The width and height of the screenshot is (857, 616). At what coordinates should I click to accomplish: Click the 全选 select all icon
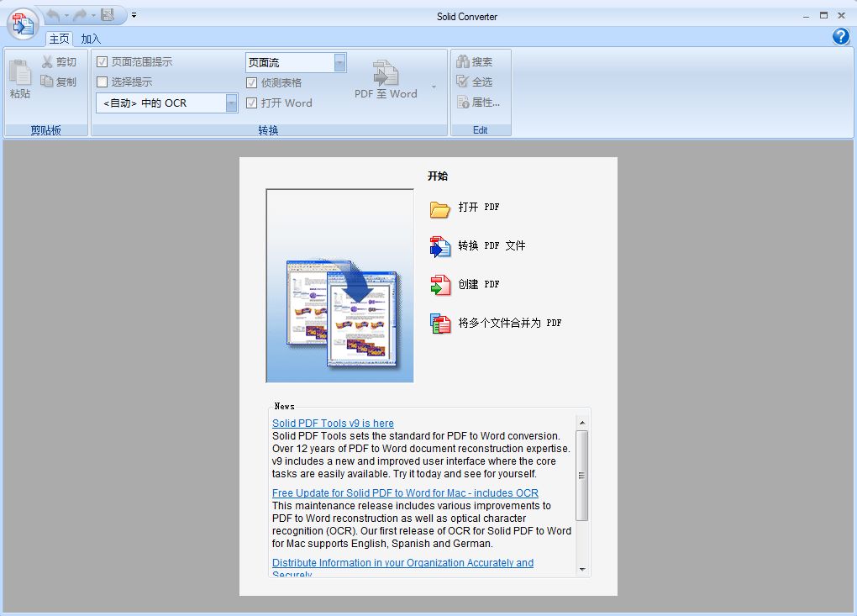click(463, 82)
